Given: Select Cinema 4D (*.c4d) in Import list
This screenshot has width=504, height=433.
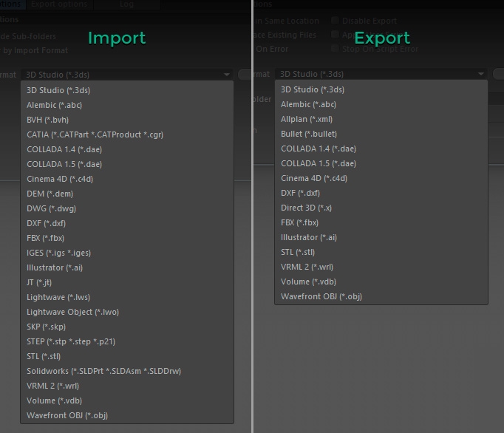Looking at the screenshot, I should 127,179.
